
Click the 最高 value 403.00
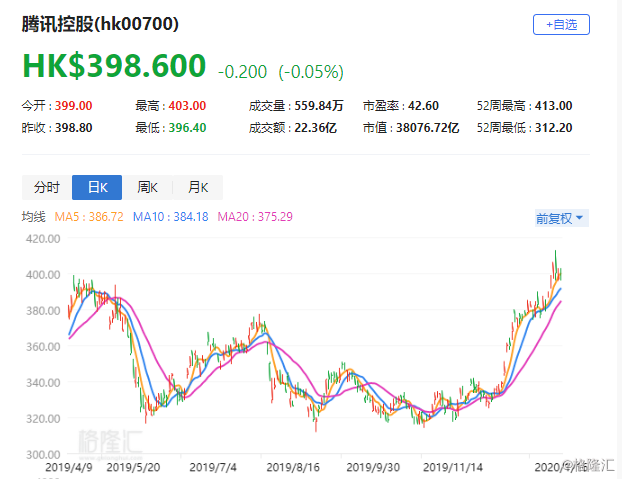pyautogui.click(x=187, y=106)
